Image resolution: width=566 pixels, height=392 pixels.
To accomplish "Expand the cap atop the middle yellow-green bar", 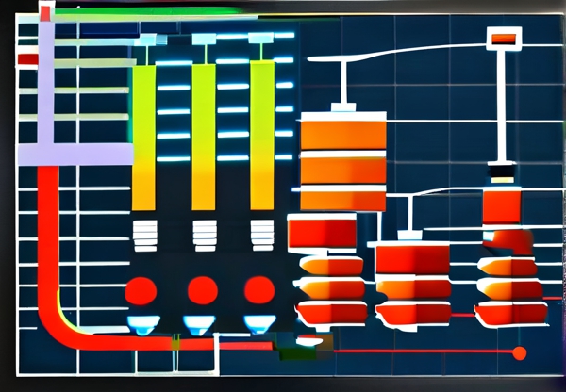I will click(x=204, y=41).
